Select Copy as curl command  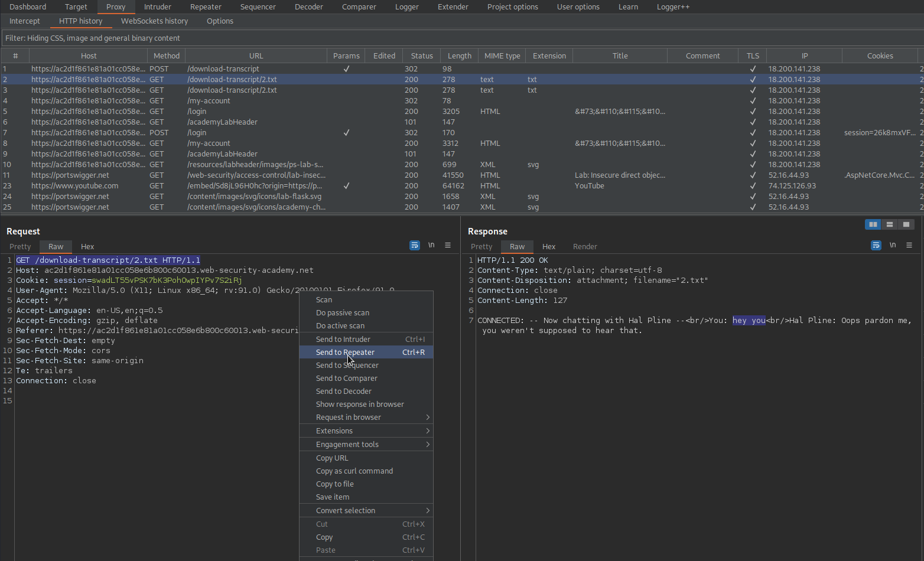coord(366,471)
